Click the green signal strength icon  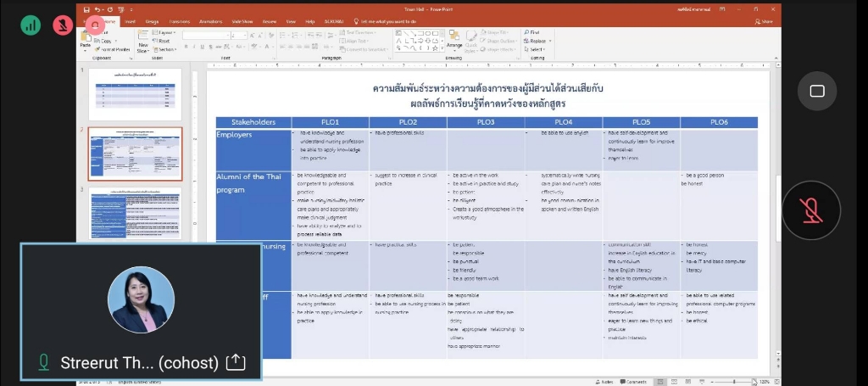point(31,25)
